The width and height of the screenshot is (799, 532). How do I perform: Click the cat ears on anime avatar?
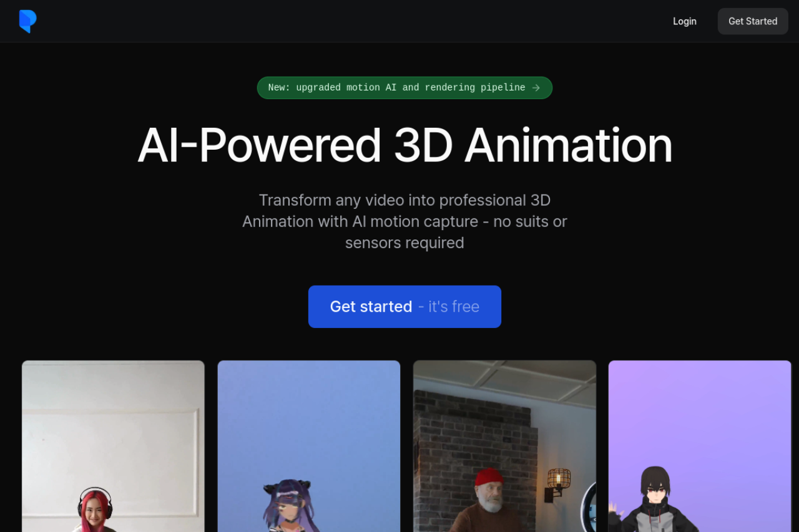(x=287, y=486)
